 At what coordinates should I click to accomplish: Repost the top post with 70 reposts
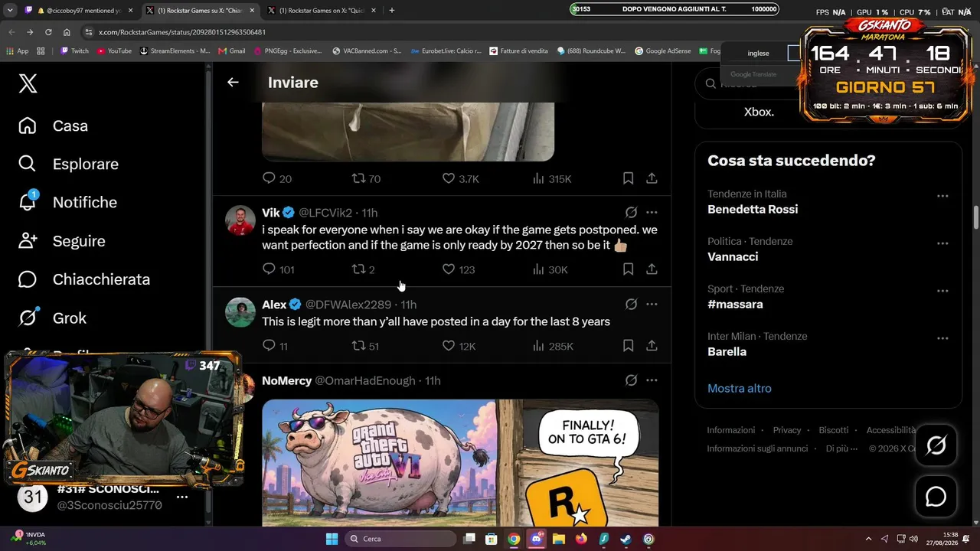(x=358, y=178)
